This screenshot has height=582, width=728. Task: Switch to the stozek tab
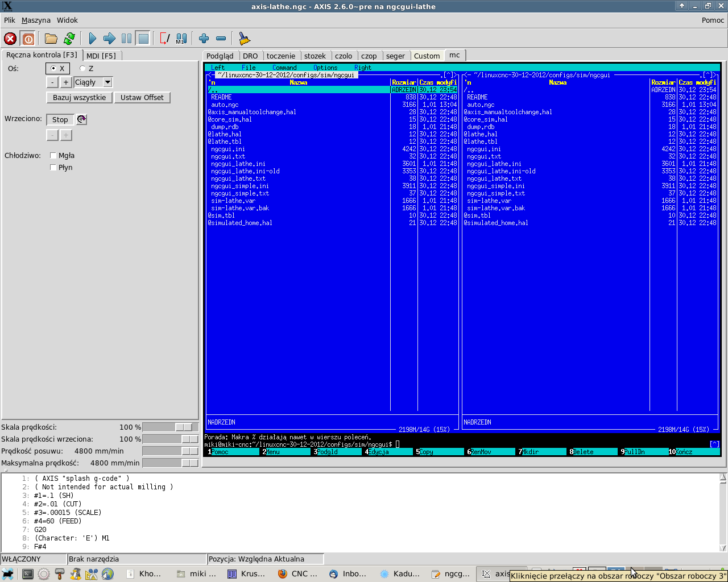(315, 56)
